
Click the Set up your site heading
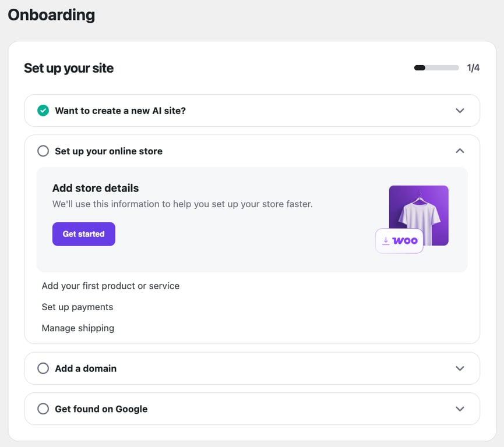pos(68,68)
